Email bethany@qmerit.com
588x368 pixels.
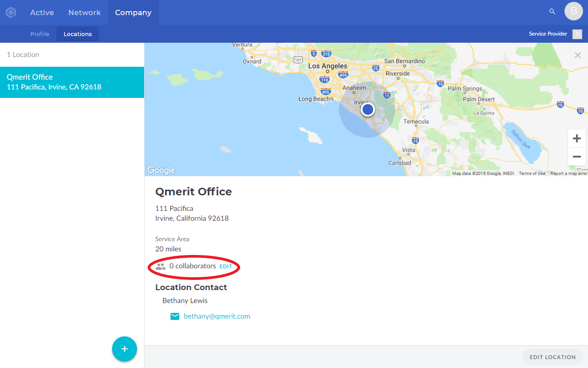[217, 316]
